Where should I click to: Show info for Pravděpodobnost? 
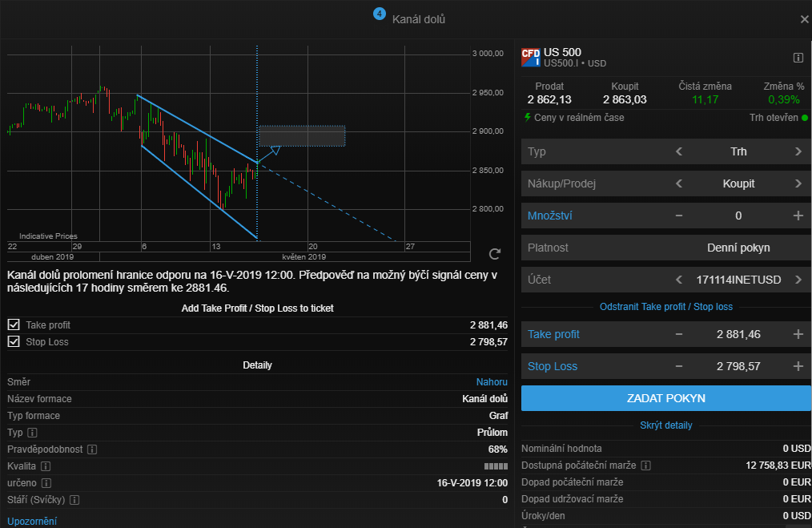92,449
